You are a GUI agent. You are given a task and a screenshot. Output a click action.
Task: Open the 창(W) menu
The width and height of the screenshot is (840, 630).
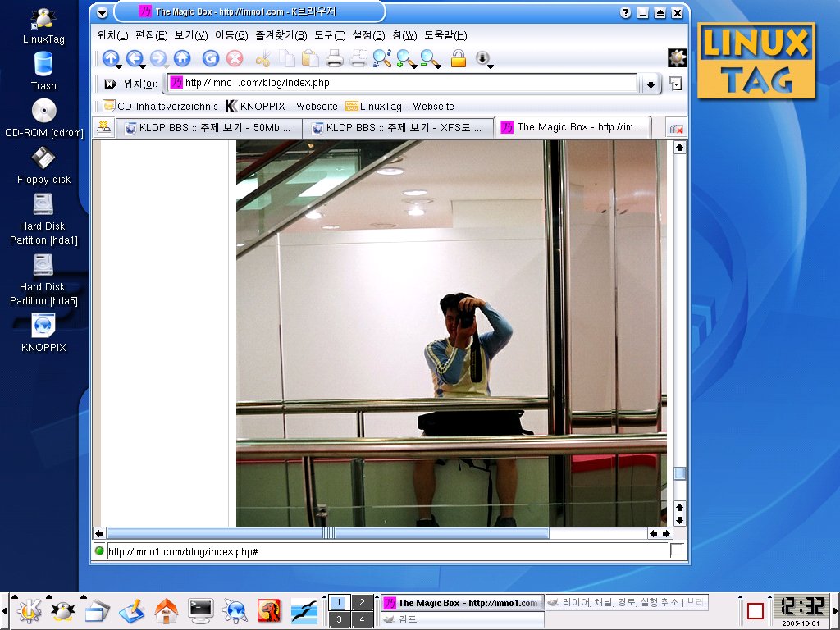(404, 35)
